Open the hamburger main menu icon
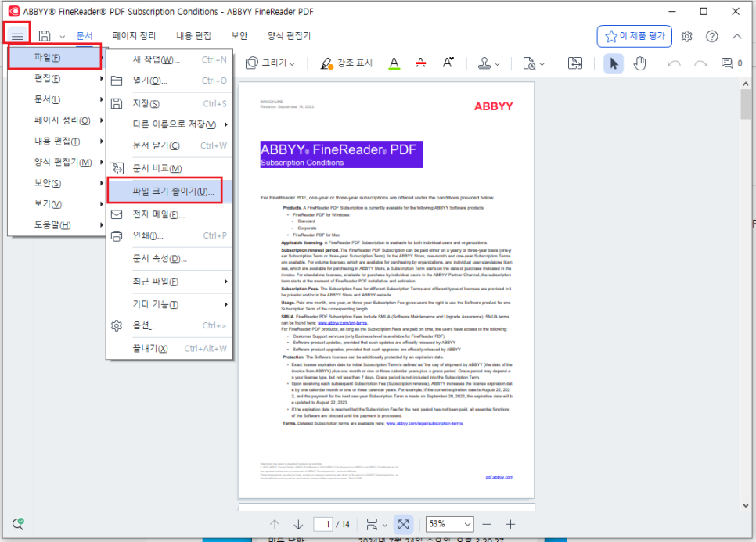 tap(17, 36)
